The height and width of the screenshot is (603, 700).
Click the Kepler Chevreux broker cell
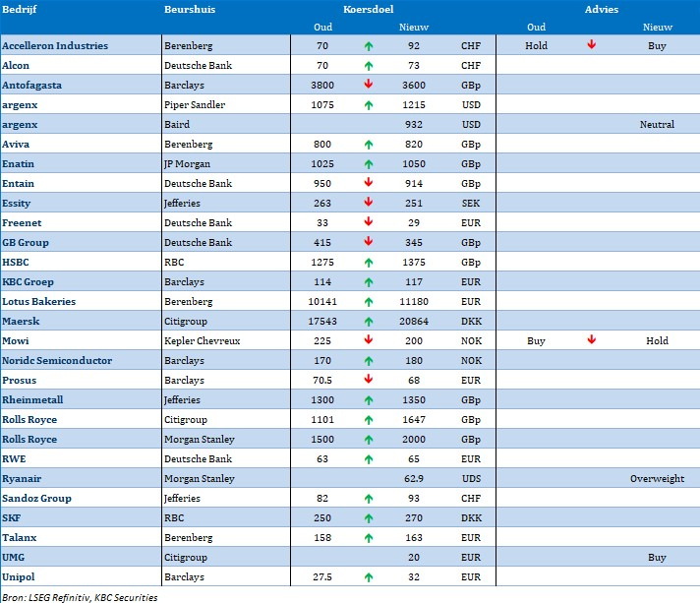(203, 340)
